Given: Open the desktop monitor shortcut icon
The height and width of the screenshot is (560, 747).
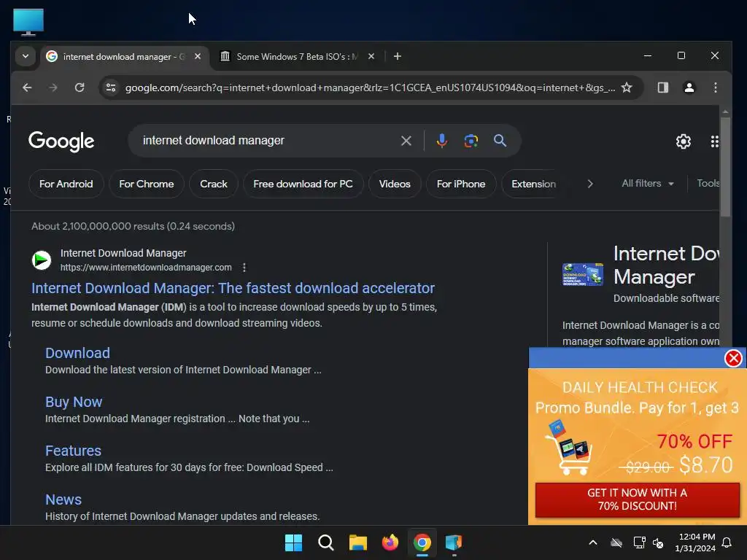Looking at the screenshot, I should [x=28, y=23].
